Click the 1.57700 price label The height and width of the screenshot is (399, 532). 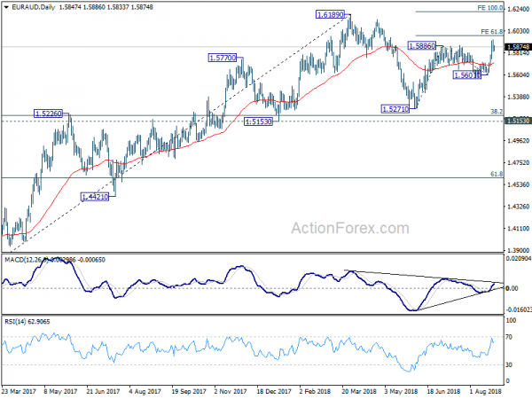(223, 58)
